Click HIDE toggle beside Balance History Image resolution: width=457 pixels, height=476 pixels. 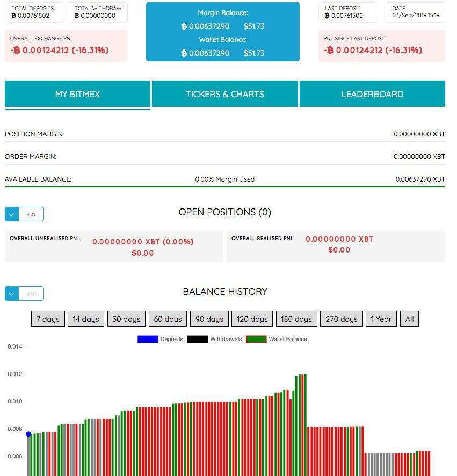pos(31,294)
